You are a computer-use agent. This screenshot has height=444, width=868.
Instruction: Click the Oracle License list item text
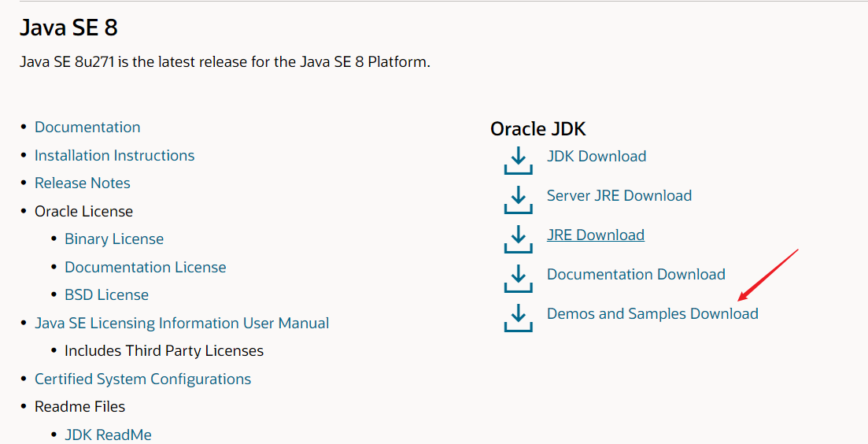(83, 211)
